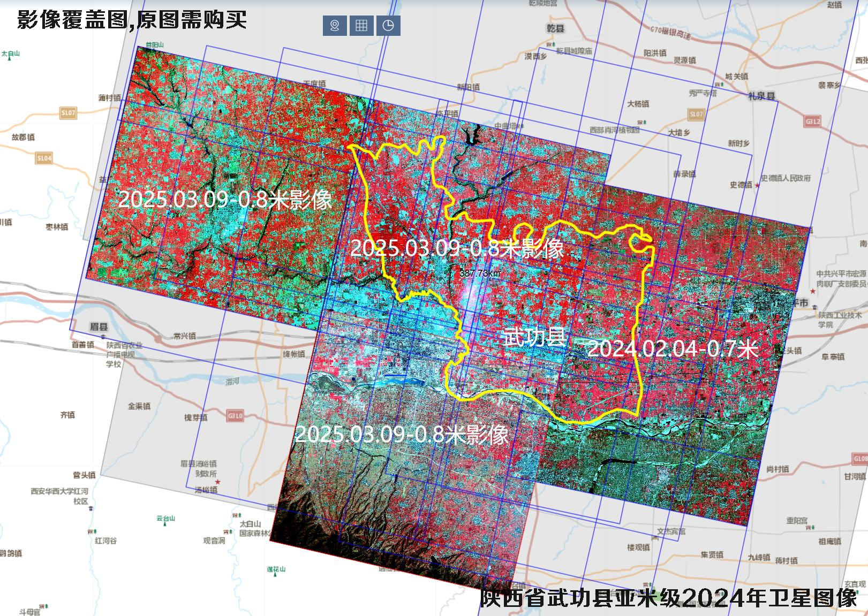Click the 2024.02.04-0.7米 imagery label
The height and width of the screenshot is (616, 868).
tap(673, 349)
